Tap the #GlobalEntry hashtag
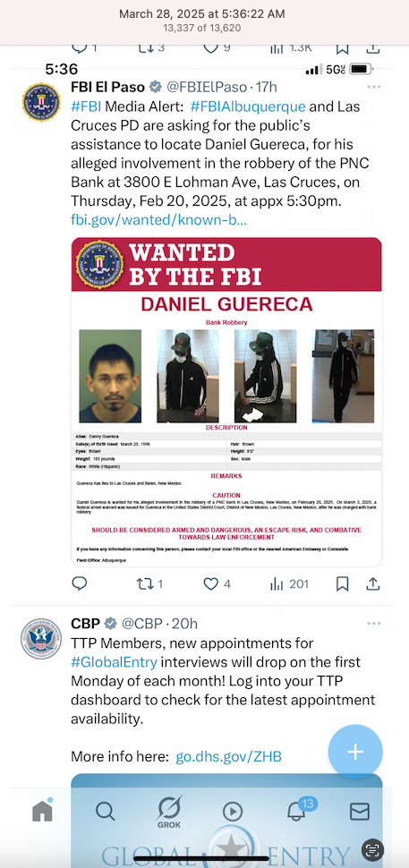This screenshot has height=868, width=409. click(x=114, y=662)
